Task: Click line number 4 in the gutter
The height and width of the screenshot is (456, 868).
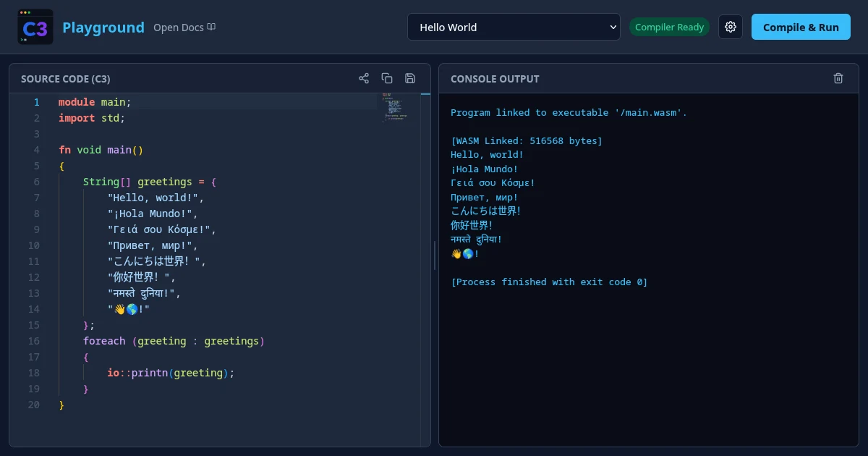Action: click(36, 150)
